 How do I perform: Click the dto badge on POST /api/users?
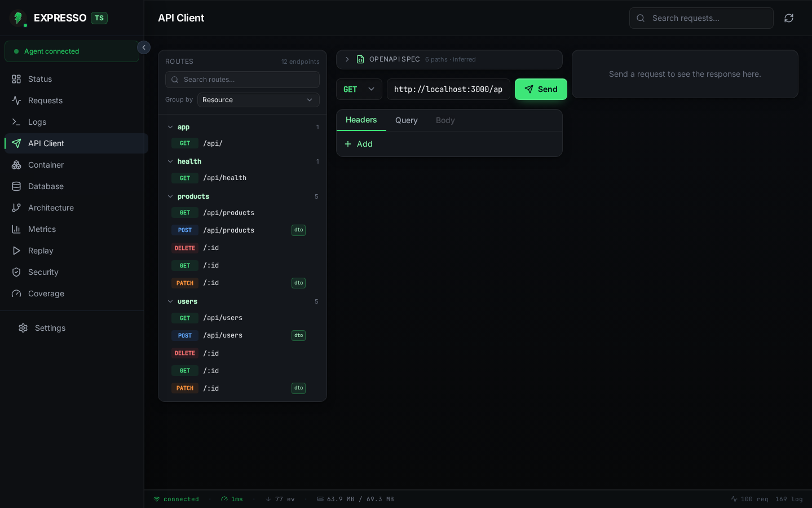coord(298,335)
